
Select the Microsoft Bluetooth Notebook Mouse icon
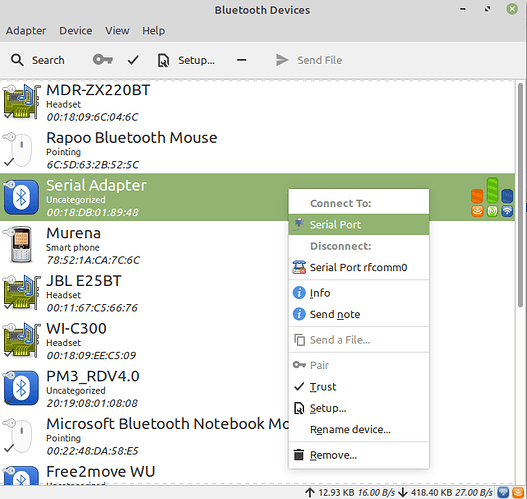[x=18, y=436]
